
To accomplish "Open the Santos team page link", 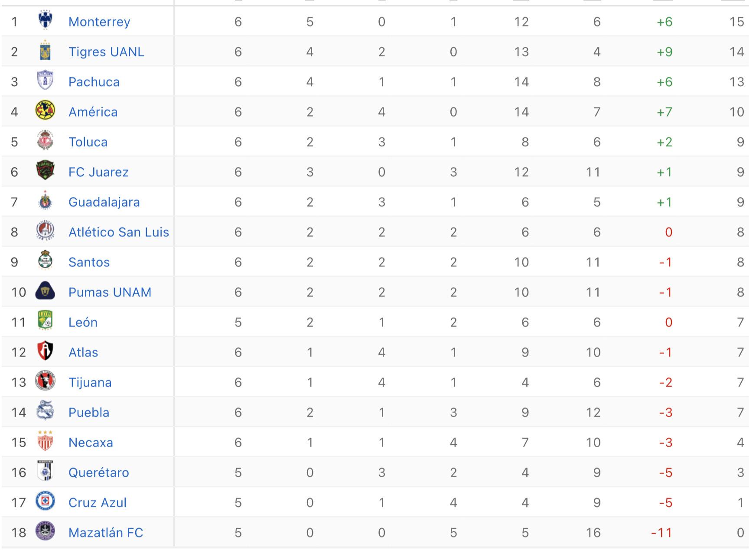I will [89, 262].
